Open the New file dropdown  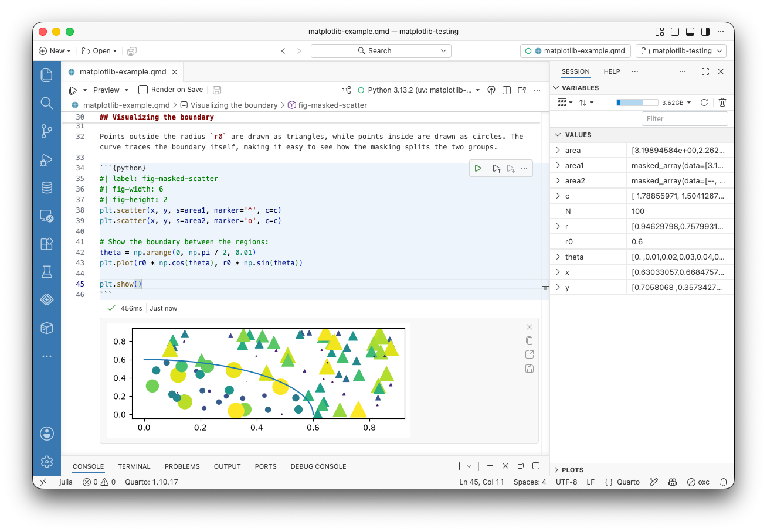point(55,51)
